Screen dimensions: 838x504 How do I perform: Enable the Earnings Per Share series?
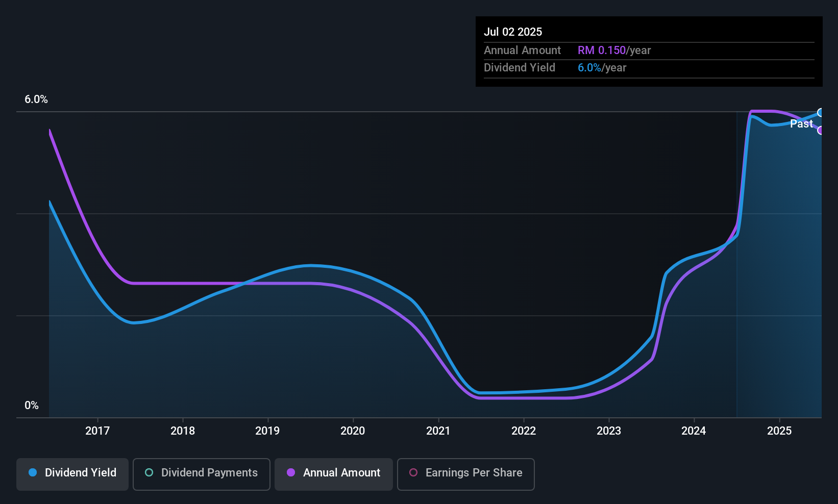pyautogui.click(x=465, y=474)
